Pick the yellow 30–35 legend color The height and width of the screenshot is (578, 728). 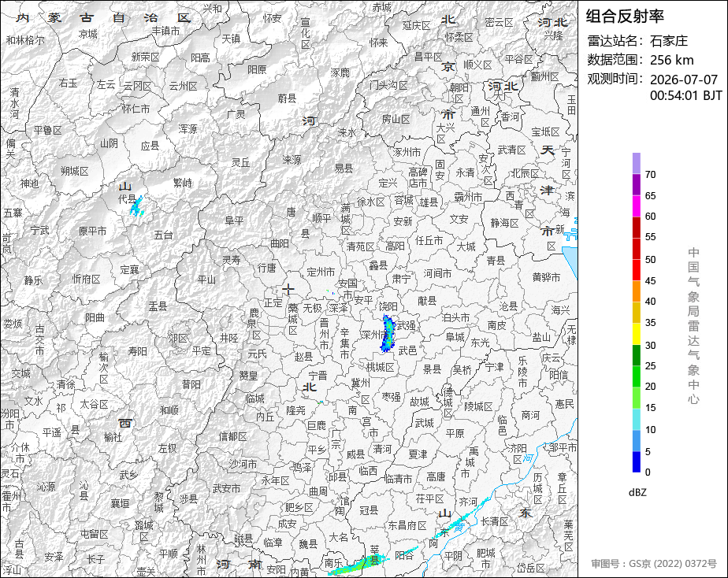[x=636, y=334]
